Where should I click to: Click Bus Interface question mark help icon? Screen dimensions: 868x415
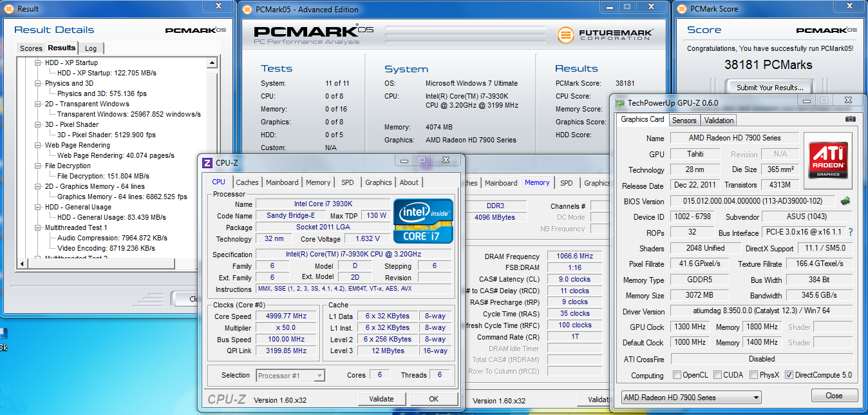[850, 233]
